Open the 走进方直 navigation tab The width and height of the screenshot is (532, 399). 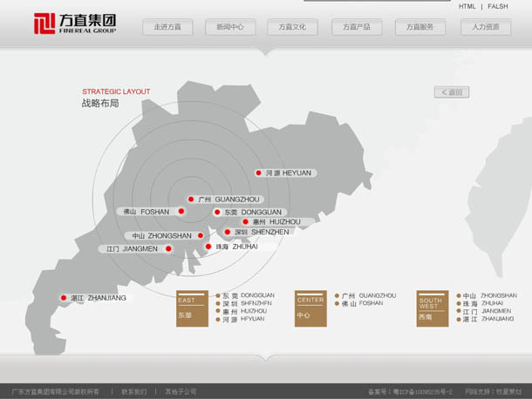point(167,27)
